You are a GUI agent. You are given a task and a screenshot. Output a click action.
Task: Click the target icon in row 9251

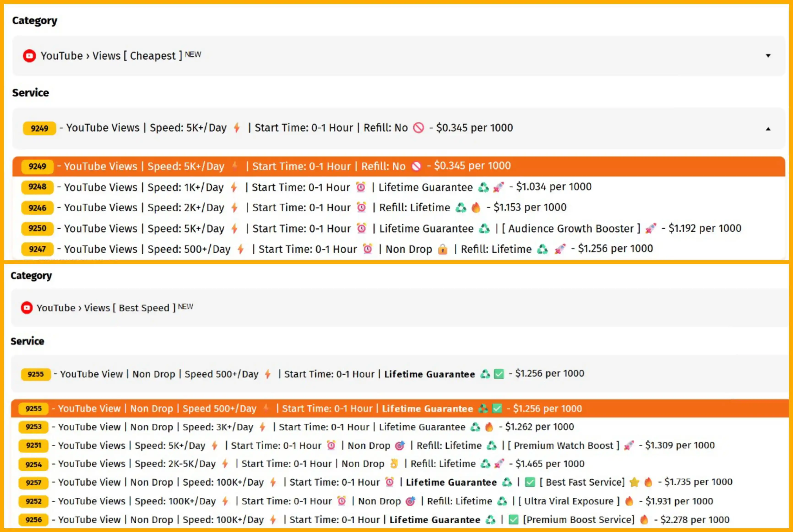[x=400, y=446]
